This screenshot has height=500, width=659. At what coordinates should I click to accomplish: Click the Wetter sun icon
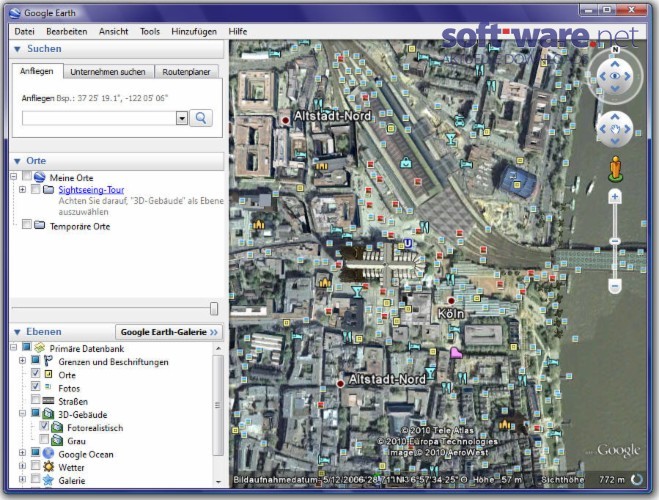[x=48, y=466]
